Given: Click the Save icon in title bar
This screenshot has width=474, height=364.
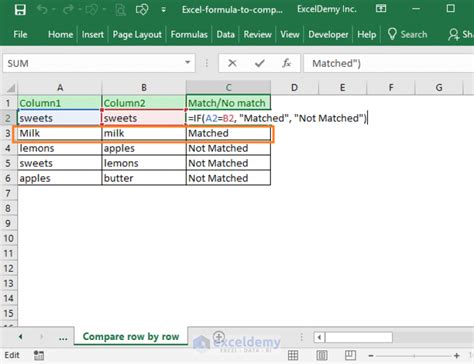Looking at the screenshot, I should coord(20,10).
